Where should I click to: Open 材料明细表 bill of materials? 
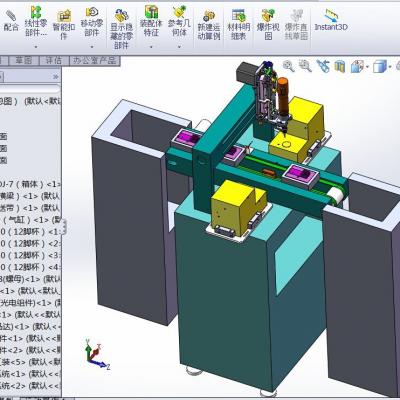pyautogui.click(x=239, y=25)
